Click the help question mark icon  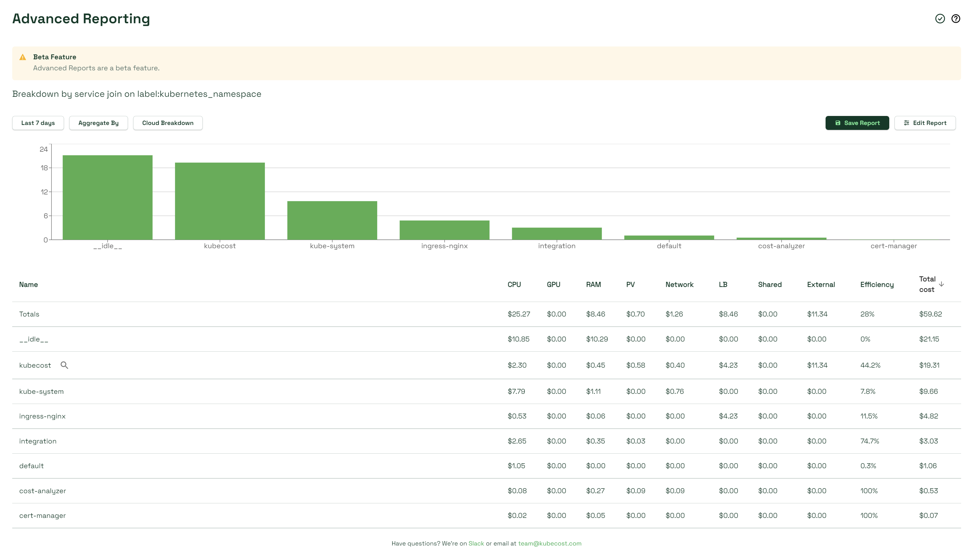956,18
